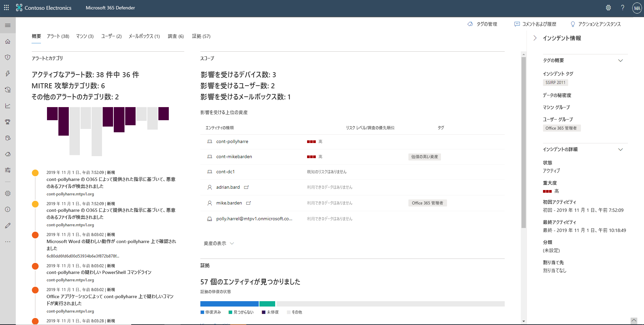This screenshot has height=325, width=644.
Task: Click タグの管理 button
Action: (483, 24)
